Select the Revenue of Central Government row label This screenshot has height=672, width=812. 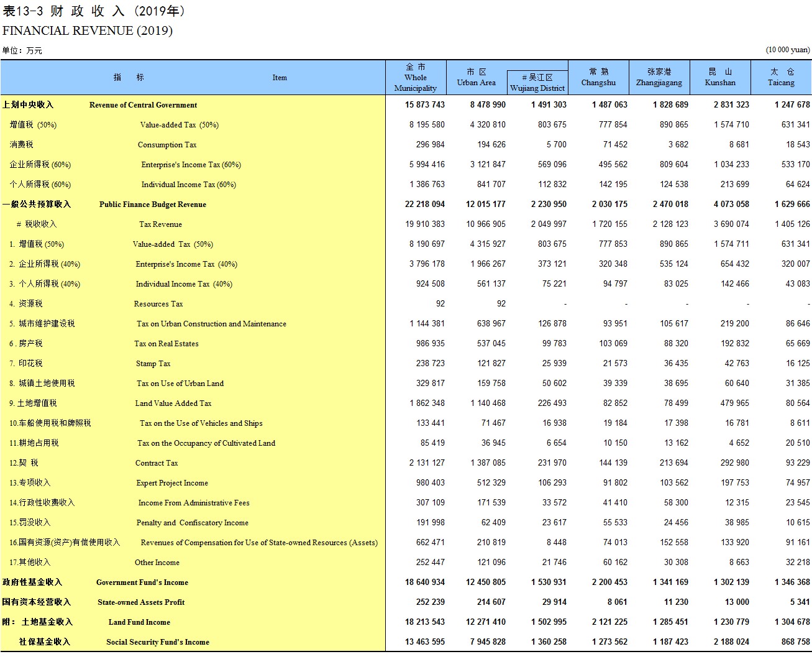143,105
